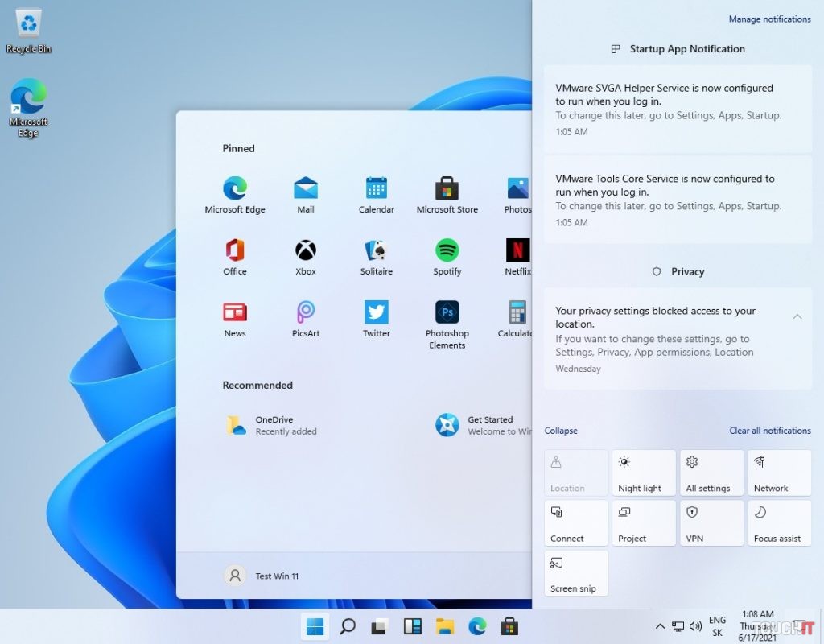This screenshot has height=644, width=824.
Task: Collapse the privacy location notification
Action: (797, 317)
